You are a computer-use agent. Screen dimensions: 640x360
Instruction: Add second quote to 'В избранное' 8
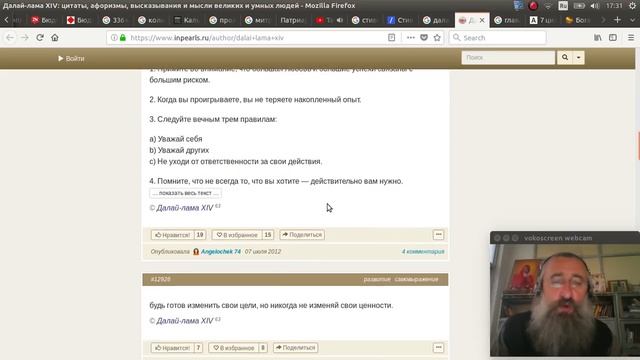[x=238, y=348]
